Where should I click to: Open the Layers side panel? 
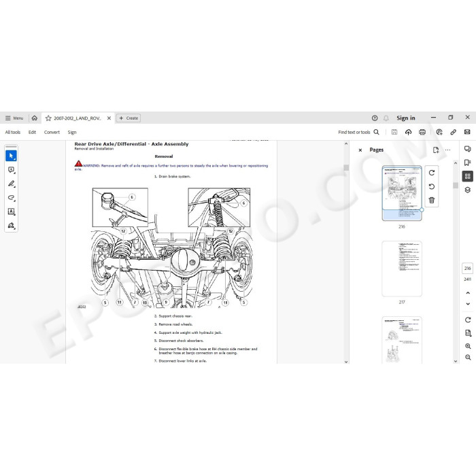pos(468,190)
